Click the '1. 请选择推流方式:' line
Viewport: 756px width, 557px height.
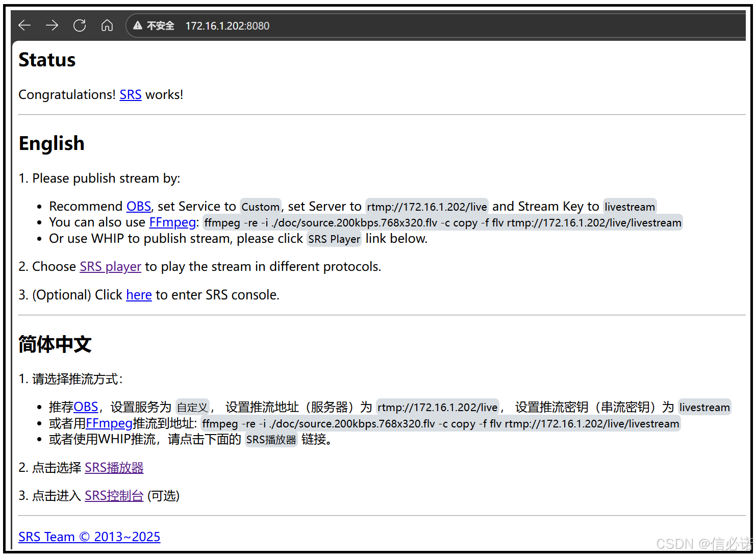coord(70,379)
